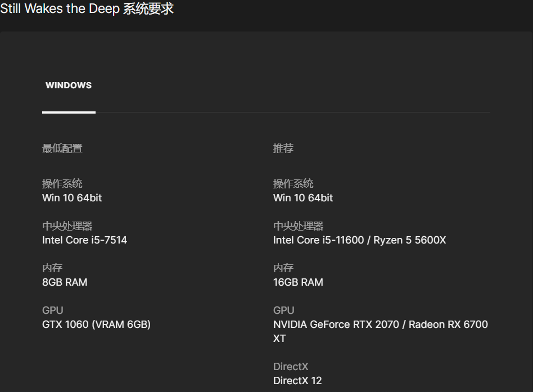Click Intel Core i5-11600 / Ryzen 5 5600X

tap(359, 240)
